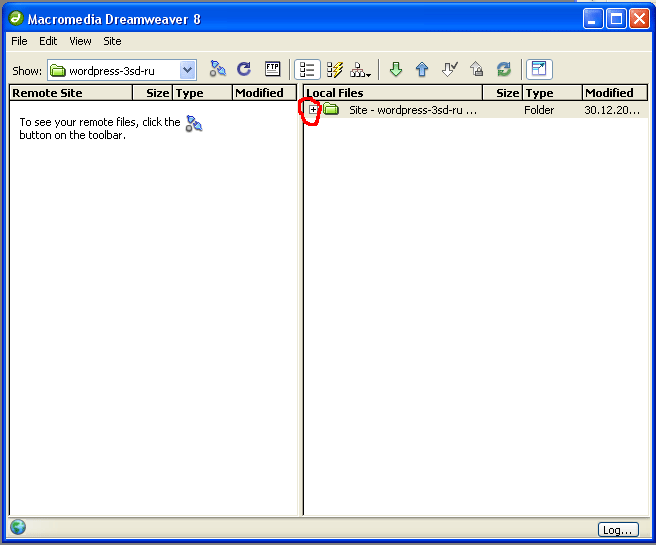Check in files with lock icon
The height and width of the screenshot is (545, 656).
tap(477, 69)
